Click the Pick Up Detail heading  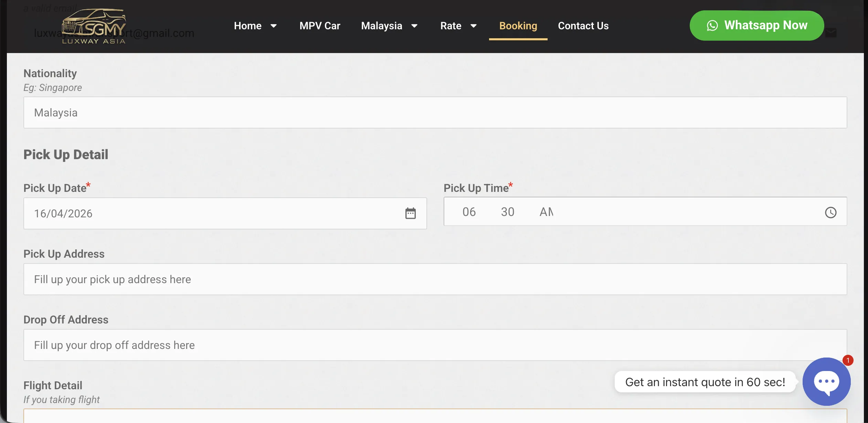coord(66,154)
